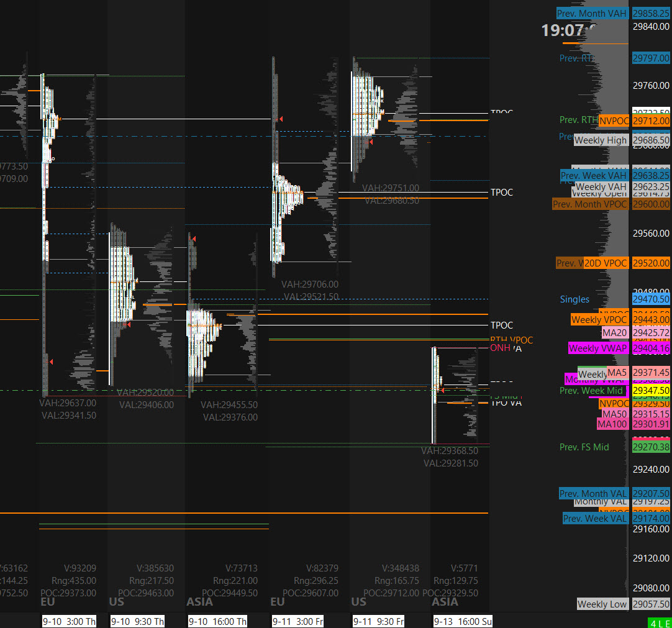Select the Weekly Low label

click(602, 604)
